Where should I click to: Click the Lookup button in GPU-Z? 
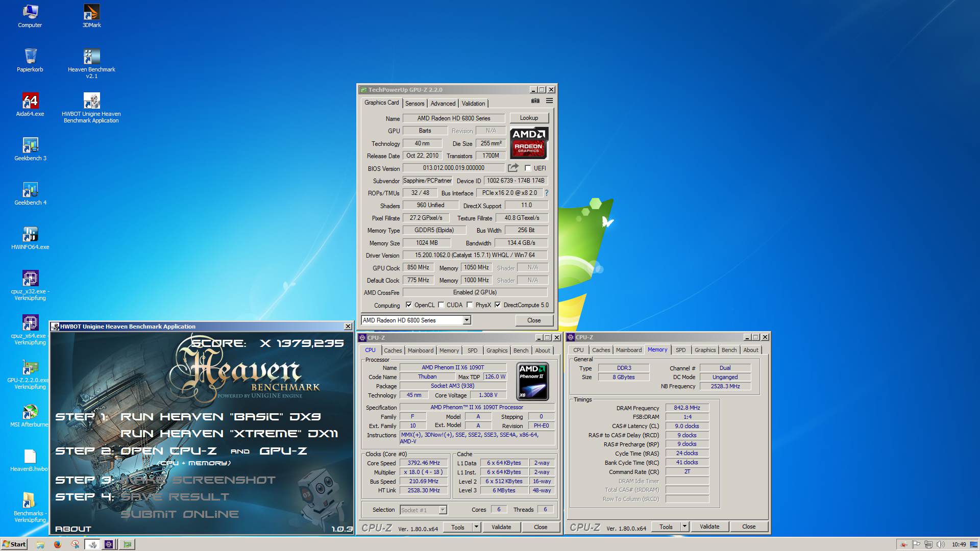click(529, 118)
